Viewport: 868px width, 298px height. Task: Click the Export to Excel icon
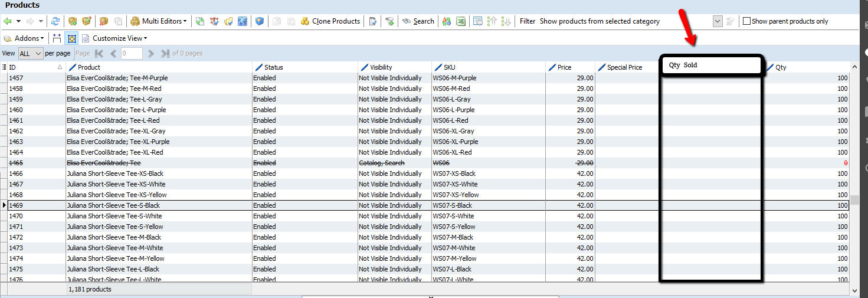pyautogui.click(x=460, y=21)
